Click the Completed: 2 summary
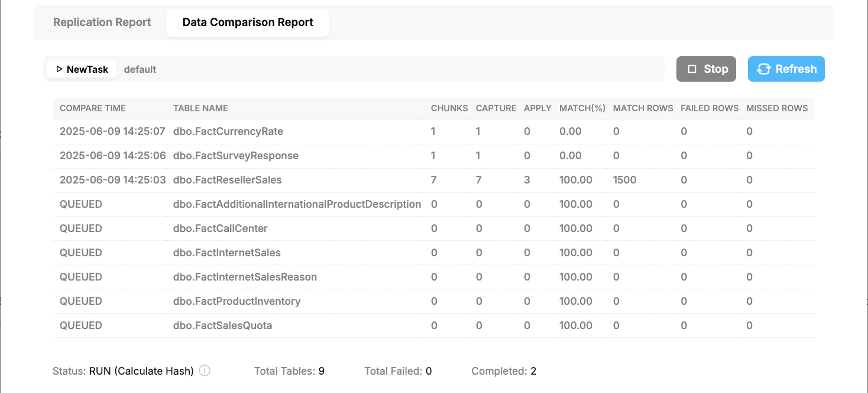 pos(504,371)
